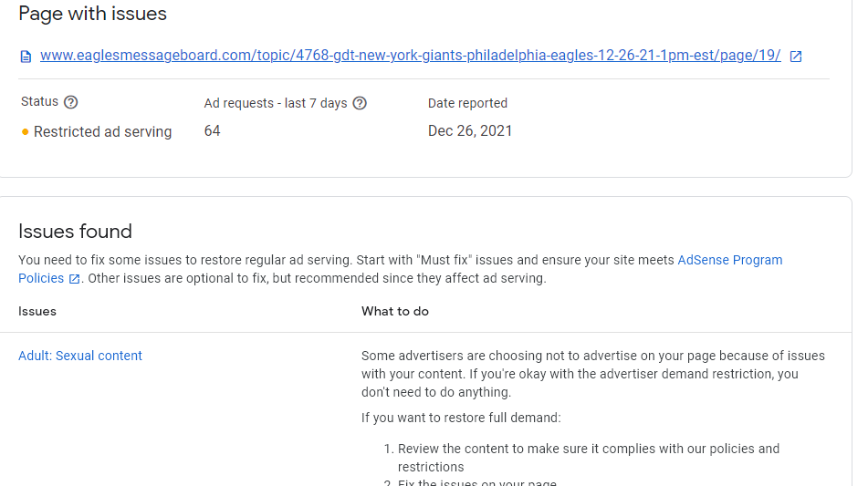The height and width of the screenshot is (486, 868).
Task: Click the document icon before the page URL
Action: coord(26,57)
